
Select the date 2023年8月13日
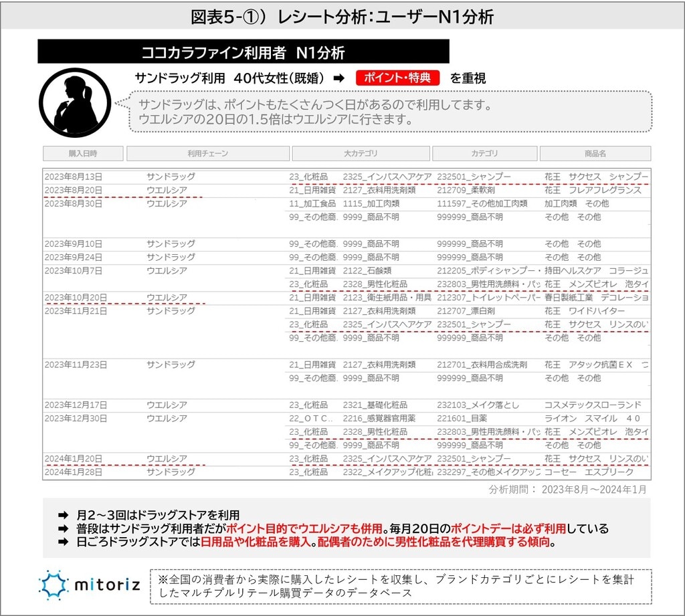[74, 177]
